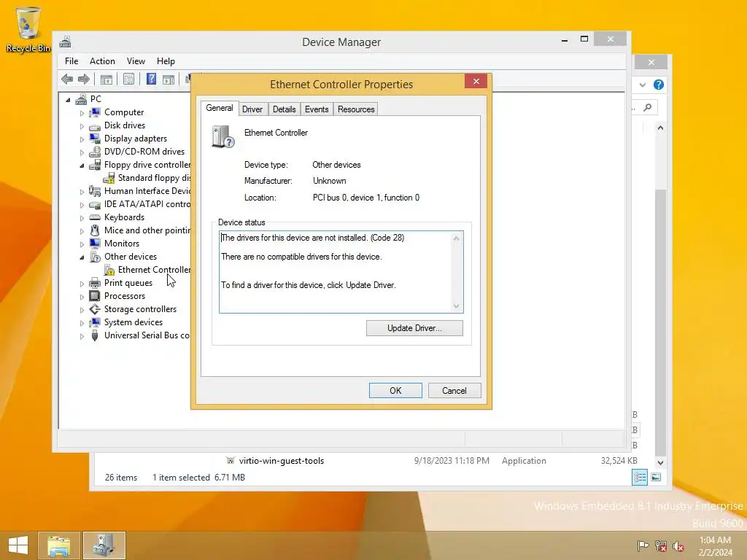Expand the Computer category
This screenshot has height=560, width=747.
(x=82, y=113)
